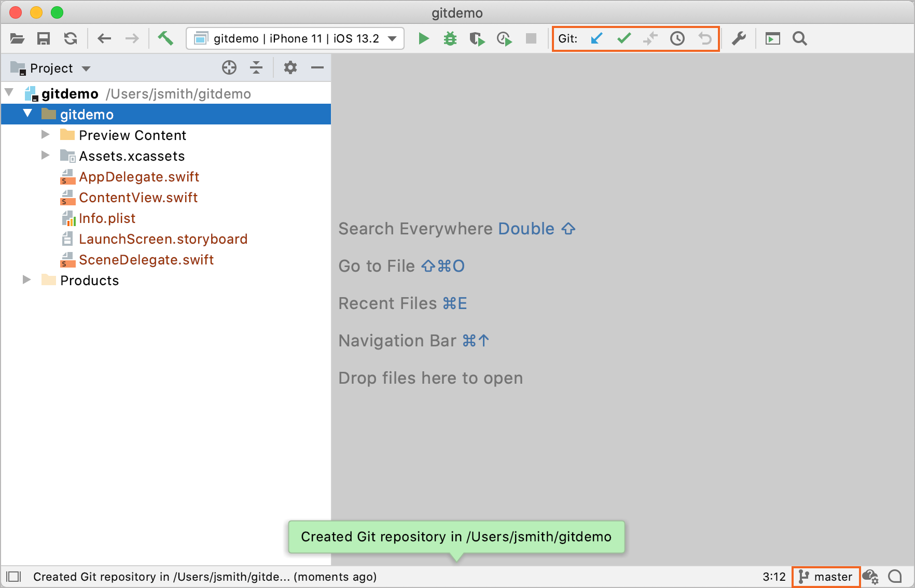
Task: Expand the Assets.xcassets folder
Action: point(46,155)
